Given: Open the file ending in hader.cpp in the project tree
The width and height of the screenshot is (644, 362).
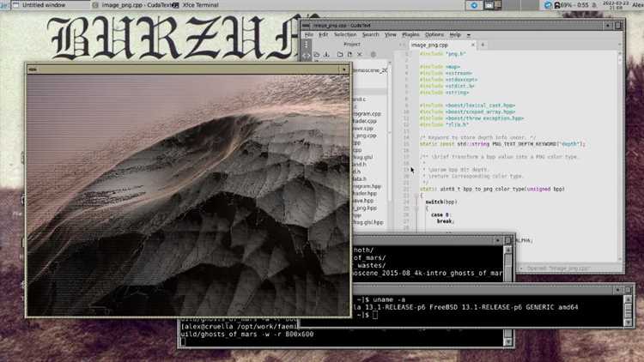Looking at the screenshot, I should 365,121.
